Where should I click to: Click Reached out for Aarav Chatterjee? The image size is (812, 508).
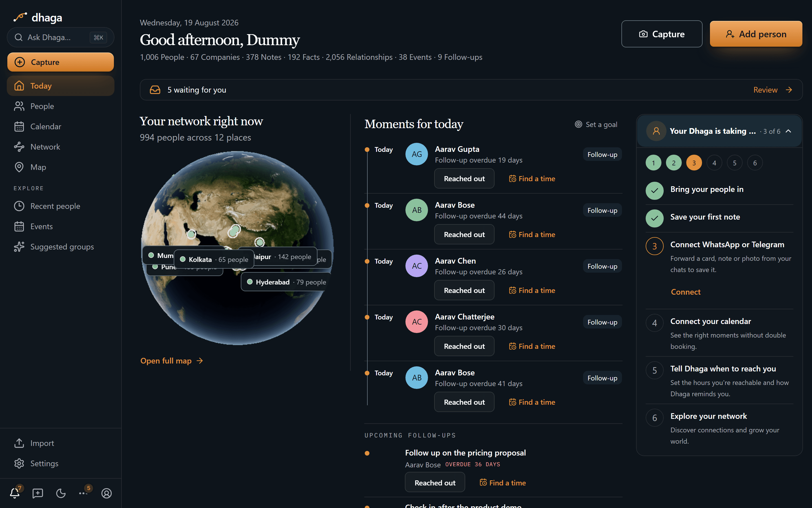464,346
